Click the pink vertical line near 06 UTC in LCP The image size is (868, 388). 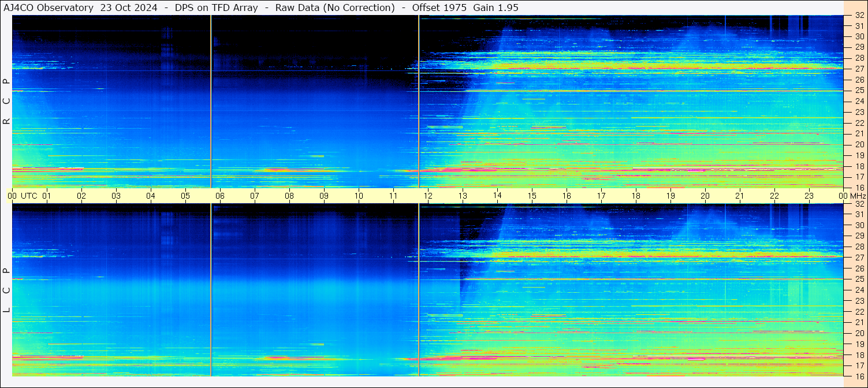[211, 289]
